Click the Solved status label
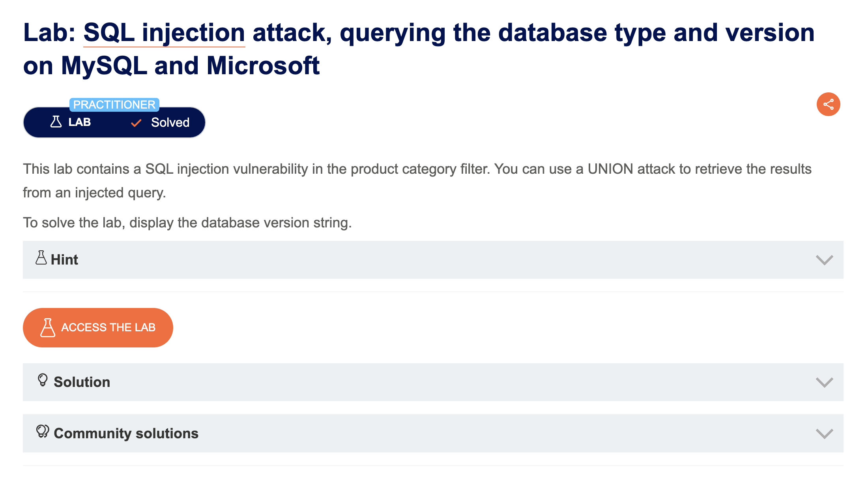Image resolution: width=868 pixels, height=488 pixels. point(170,122)
